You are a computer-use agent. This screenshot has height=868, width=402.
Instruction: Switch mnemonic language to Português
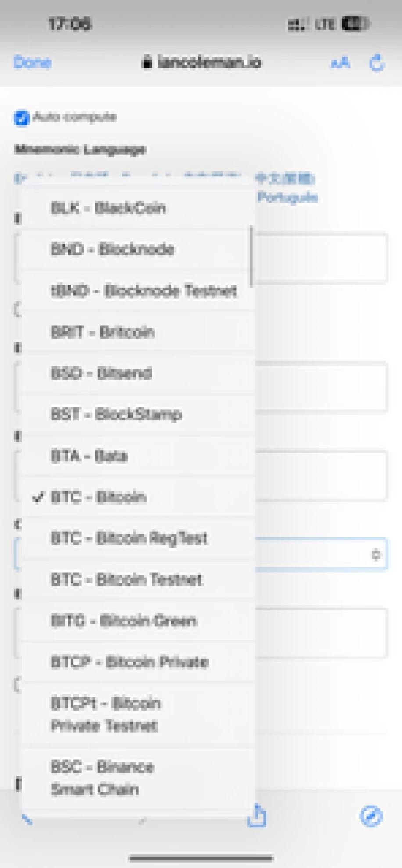[287, 197]
